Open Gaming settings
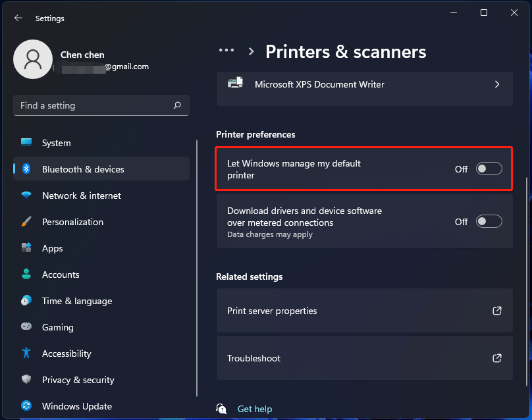 pyautogui.click(x=58, y=327)
